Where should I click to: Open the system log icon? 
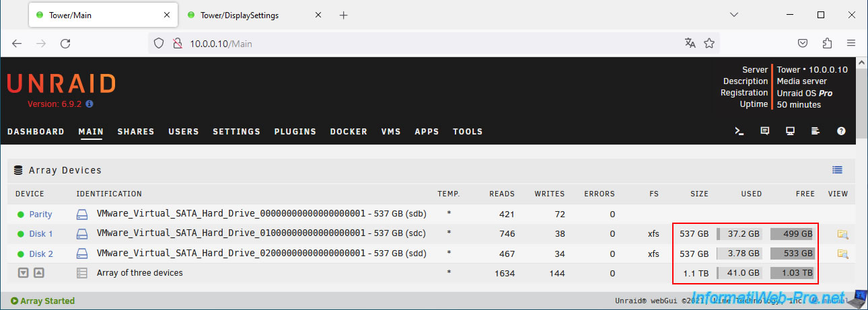(815, 131)
